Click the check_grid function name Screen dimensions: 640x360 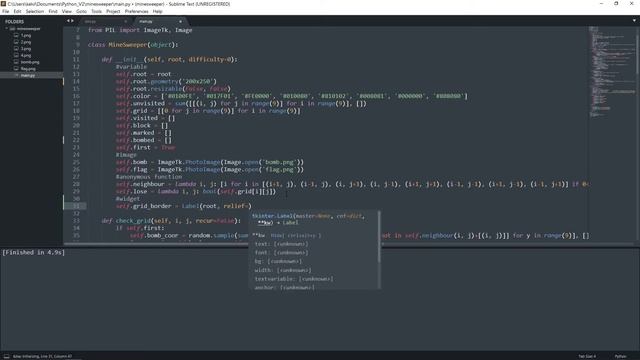point(133,221)
